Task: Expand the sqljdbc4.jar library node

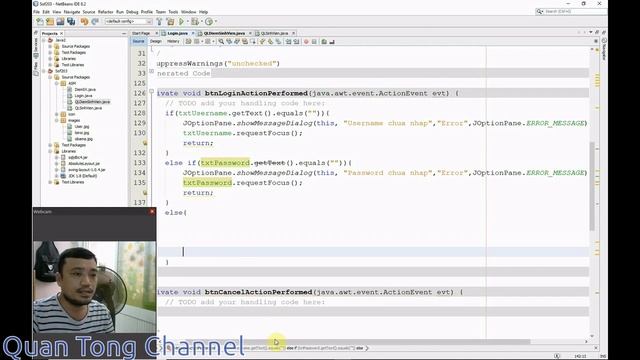Action: (56, 158)
